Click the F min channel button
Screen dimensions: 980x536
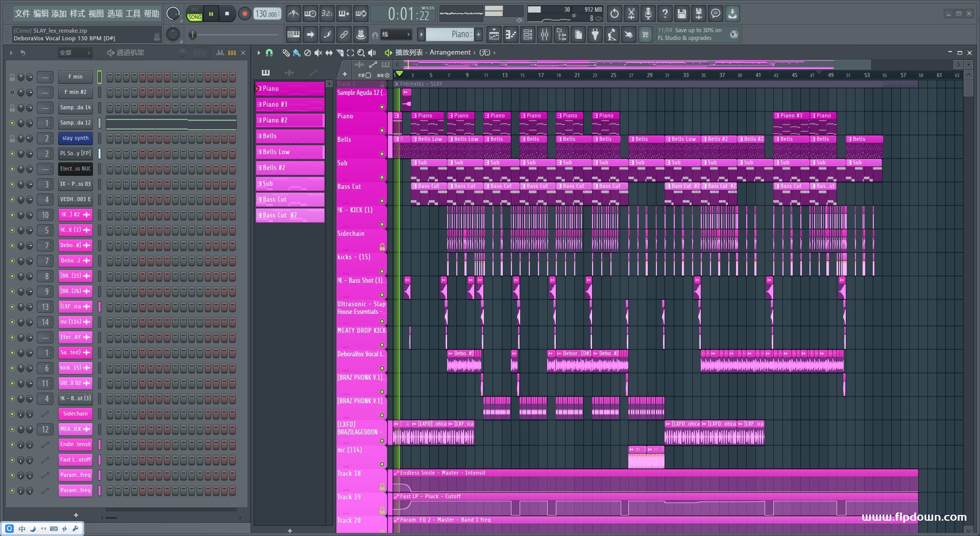[75, 77]
